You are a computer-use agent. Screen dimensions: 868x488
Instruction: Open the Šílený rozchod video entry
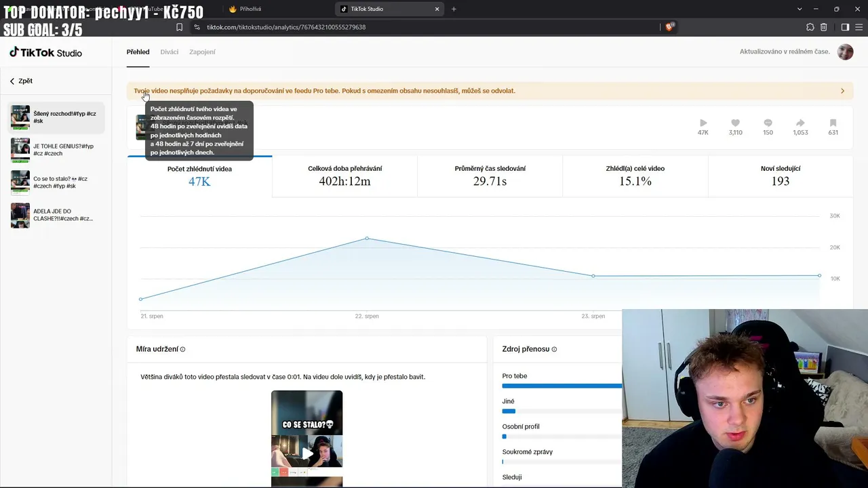click(x=56, y=118)
